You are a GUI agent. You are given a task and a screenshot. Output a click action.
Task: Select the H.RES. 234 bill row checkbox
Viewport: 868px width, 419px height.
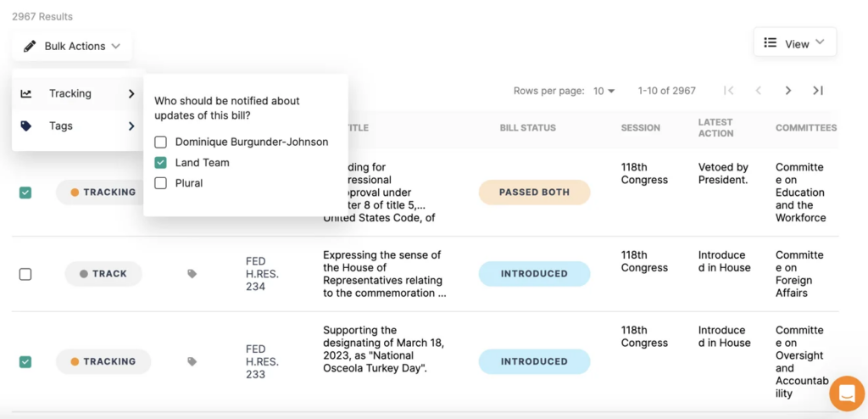[x=25, y=274]
